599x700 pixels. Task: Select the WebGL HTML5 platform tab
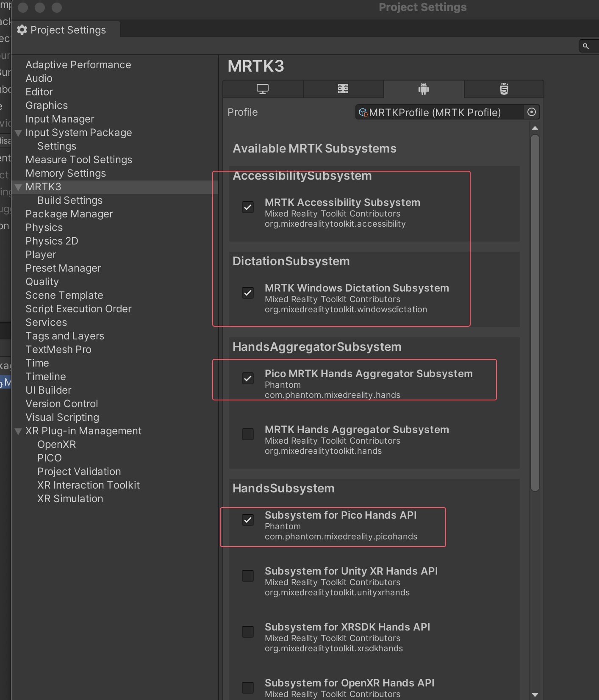504,89
